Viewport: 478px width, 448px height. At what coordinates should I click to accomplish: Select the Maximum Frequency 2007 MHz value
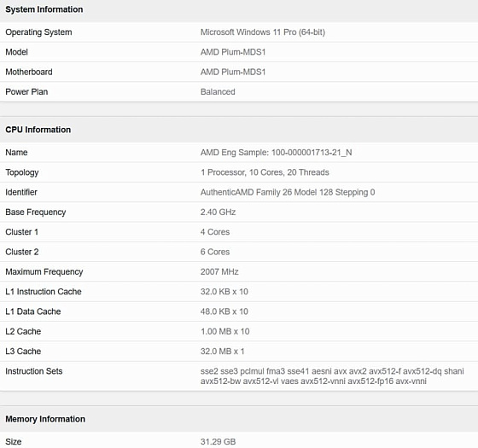[219, 271]
